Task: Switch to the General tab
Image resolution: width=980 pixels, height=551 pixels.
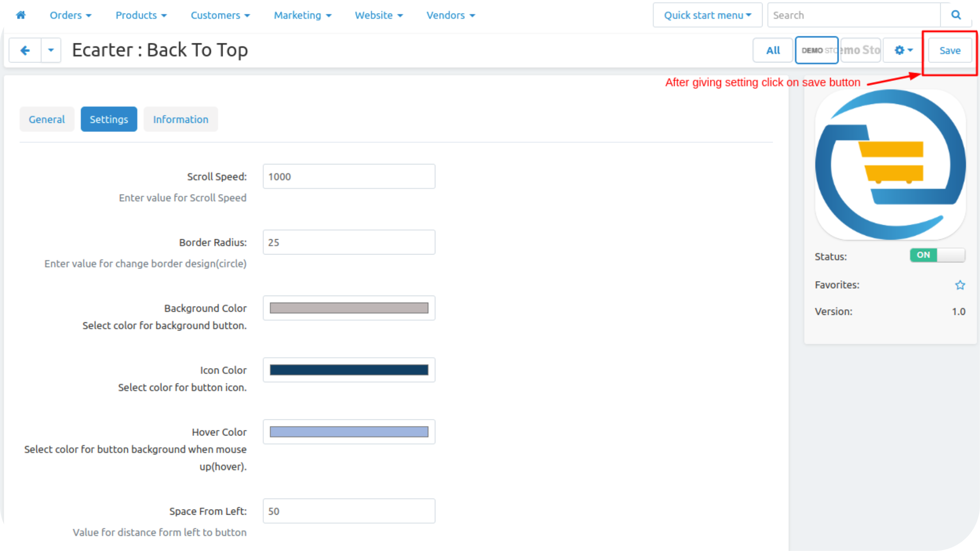Action: pos(46,119)
